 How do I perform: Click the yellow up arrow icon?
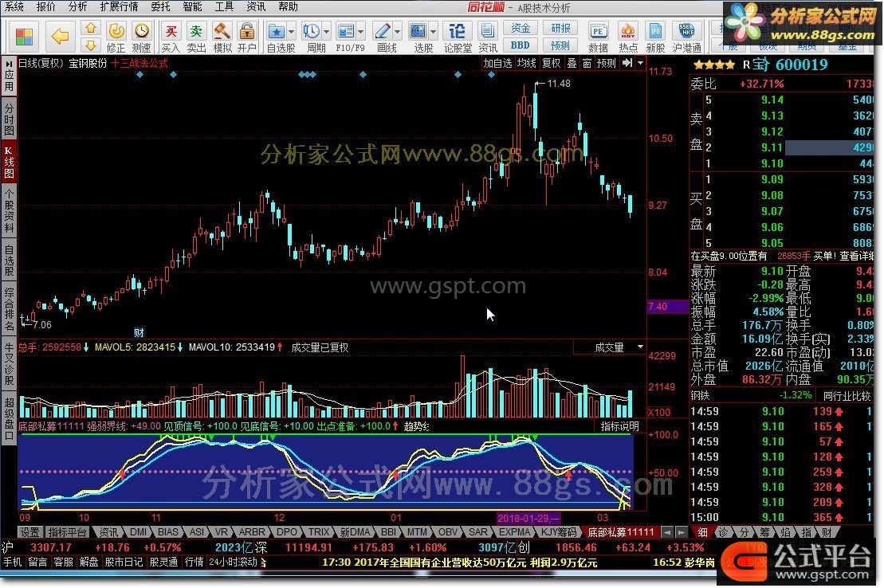click(x=91, y=28)
